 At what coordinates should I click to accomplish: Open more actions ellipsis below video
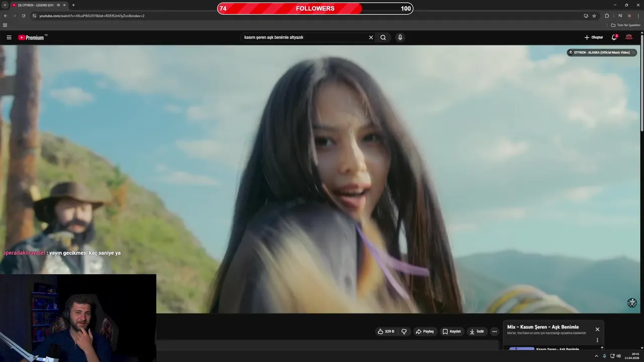click(495, 331)
